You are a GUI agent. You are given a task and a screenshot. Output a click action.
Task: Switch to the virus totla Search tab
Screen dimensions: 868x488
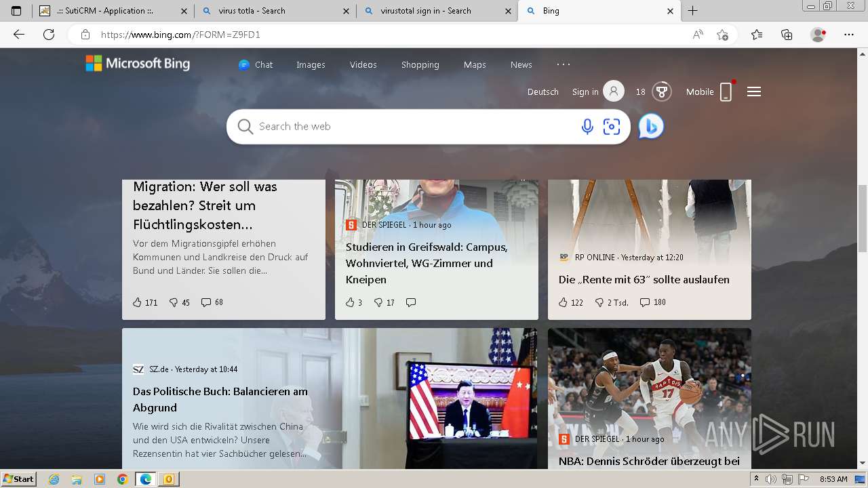(x=274, y=11)
